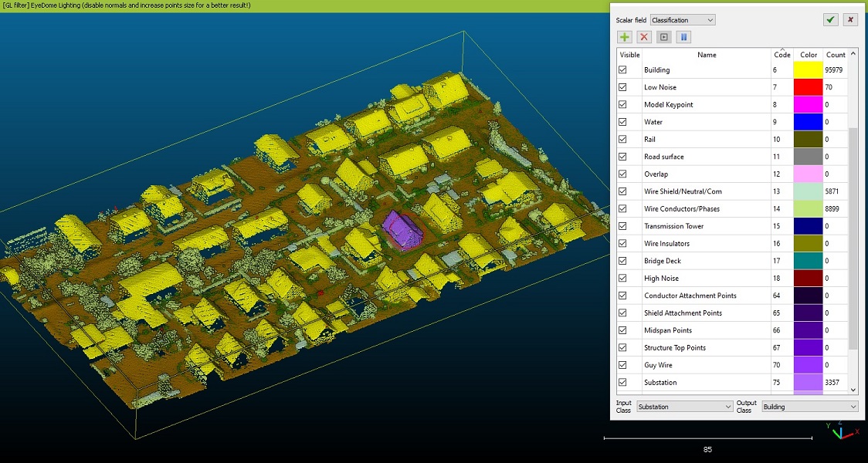Click the Wire Conductors count value 8899

(x=832, y=208)
